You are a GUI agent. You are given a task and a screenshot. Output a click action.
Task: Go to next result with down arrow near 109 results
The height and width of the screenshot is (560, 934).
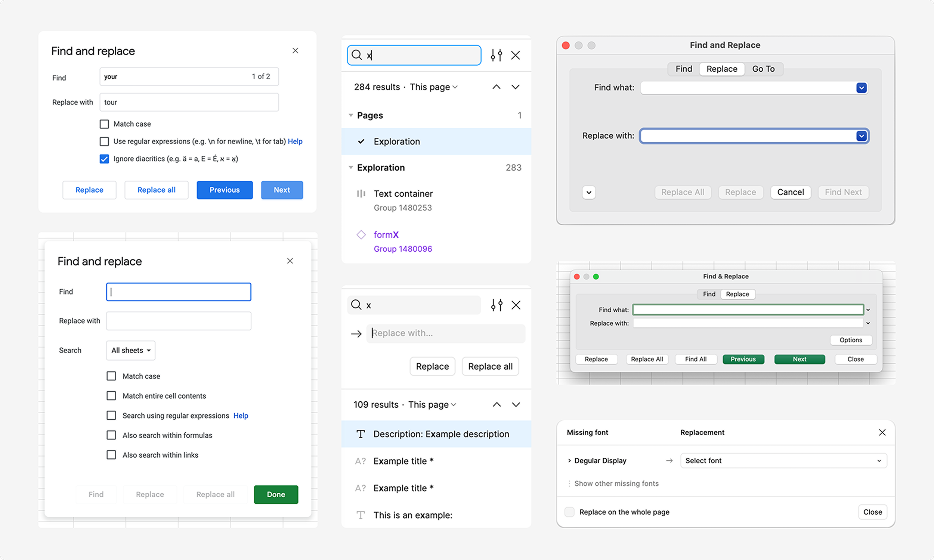pyautogui.click(x=516, y=405)
